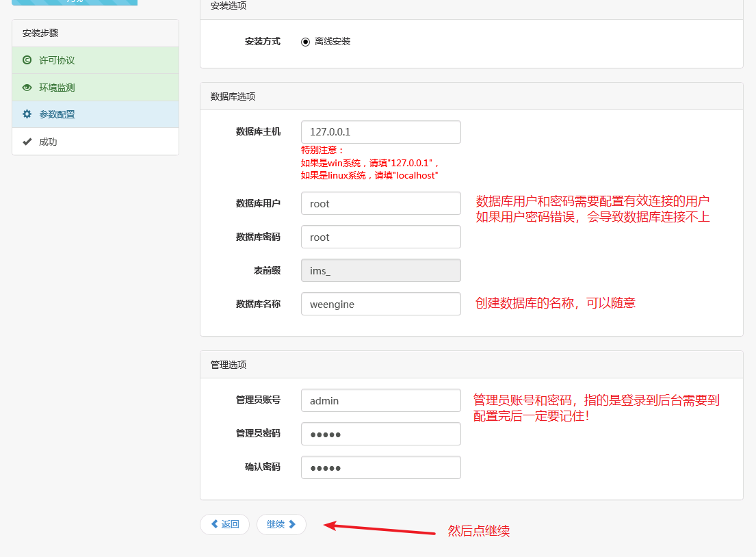Click the red linux系统 localhost hint line
The width and height of the screenshot is (756, 557).
pyautogui.click(x=369, y=176)
